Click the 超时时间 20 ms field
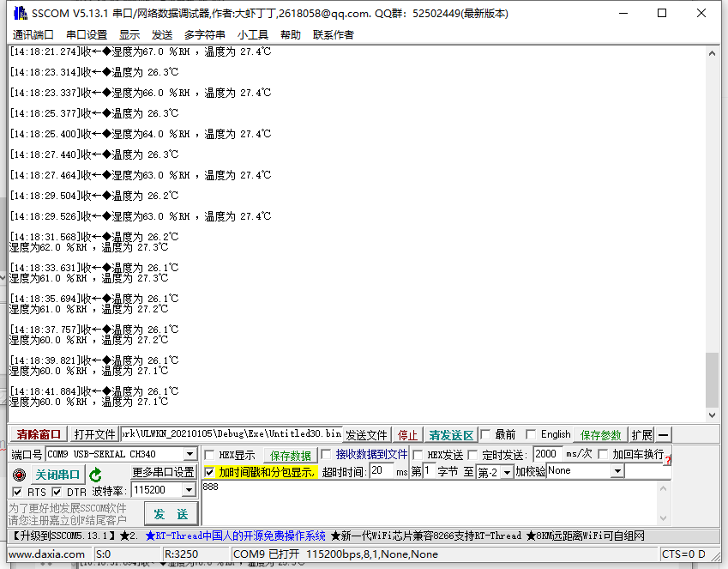 (x=382, y=471)
